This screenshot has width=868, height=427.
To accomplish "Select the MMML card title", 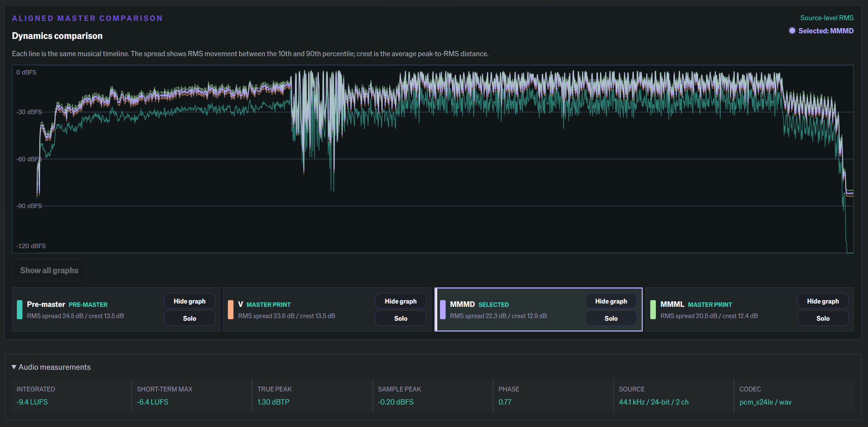I will coord(672,304).
